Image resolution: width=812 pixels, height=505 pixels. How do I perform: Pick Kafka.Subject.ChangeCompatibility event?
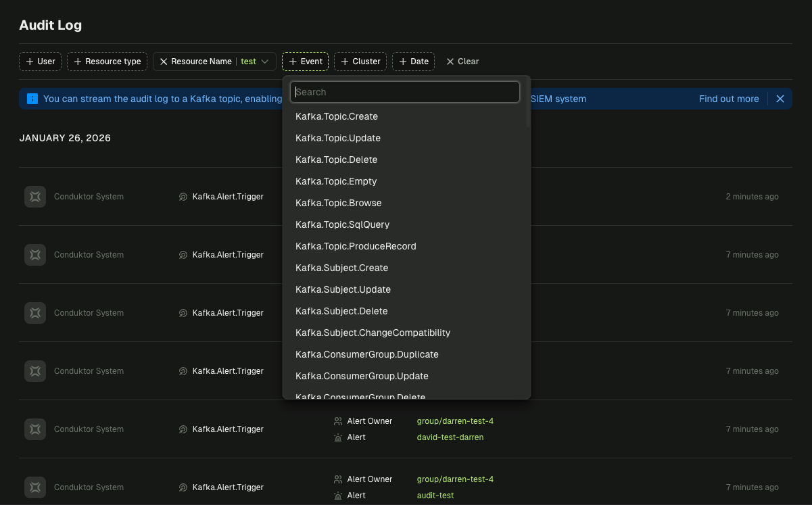pyautogui.click(x=404, y=333)
